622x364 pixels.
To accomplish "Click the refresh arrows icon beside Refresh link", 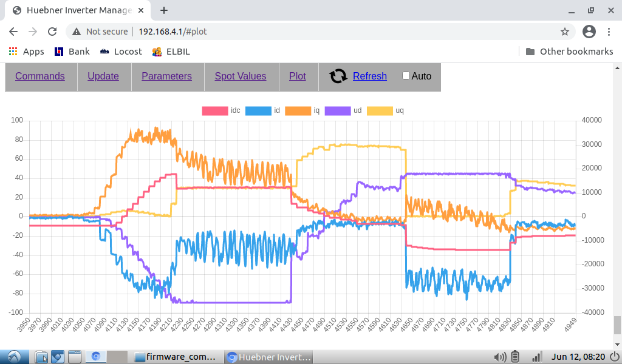I will [x=338, y=76].
